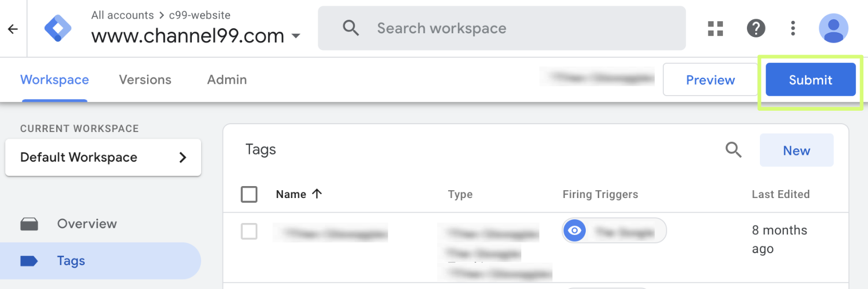Click the user account avatar
Viewport: 868px width, 289px height.
(833, 28)
